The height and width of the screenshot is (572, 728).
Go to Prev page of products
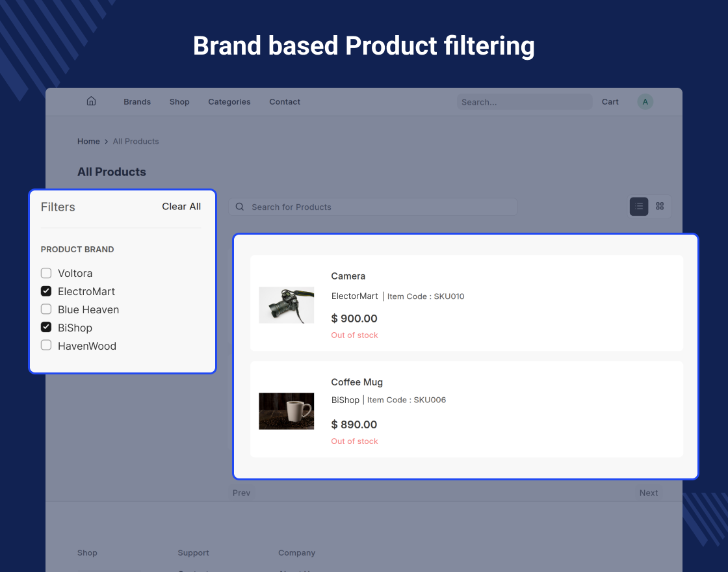[x=241, y=493]
